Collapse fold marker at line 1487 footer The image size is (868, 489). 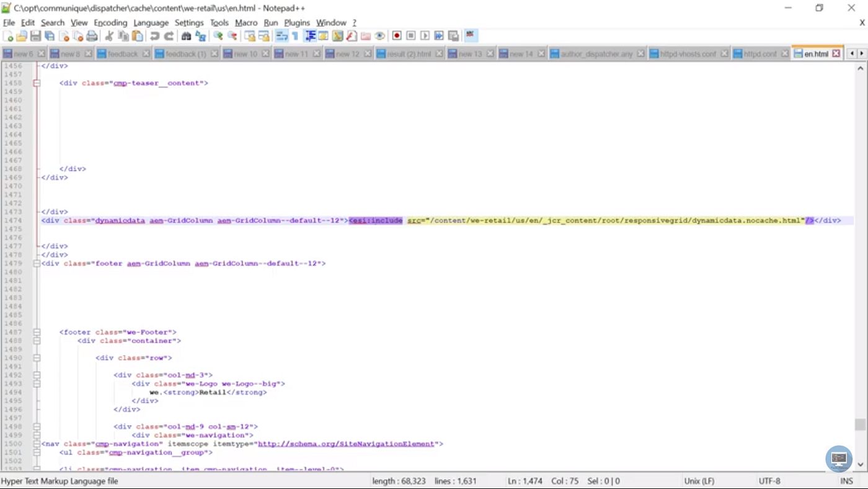point(37,332)
